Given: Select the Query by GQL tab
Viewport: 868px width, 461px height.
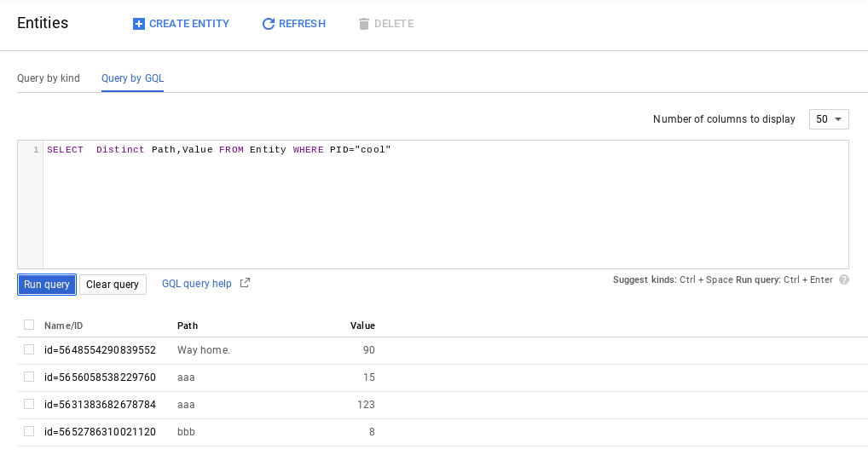Looking at the screenshot, I should click(132, 78).
